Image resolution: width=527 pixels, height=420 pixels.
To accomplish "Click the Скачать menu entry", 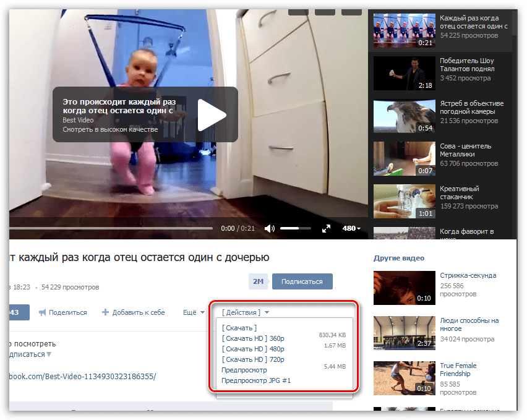I will point(239,328).
